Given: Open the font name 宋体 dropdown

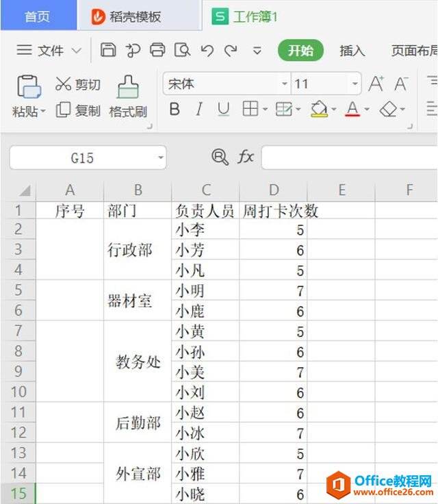Looking at the screenshot, I should 285,84.
